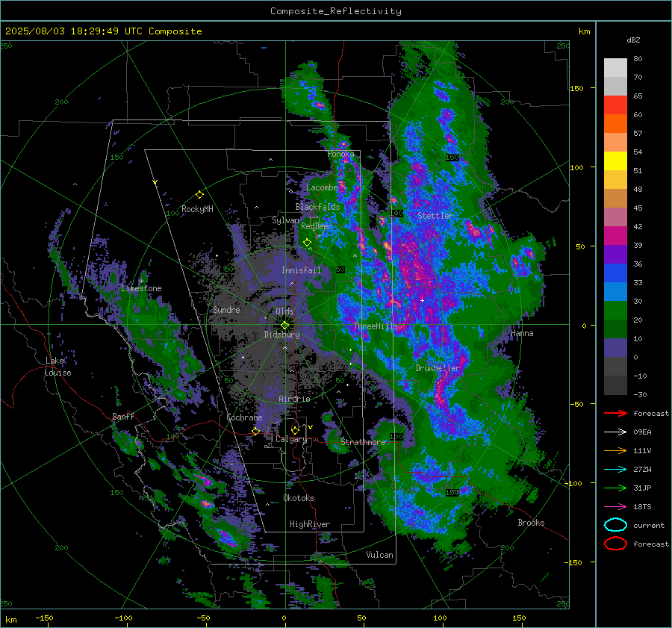This screenshot has height=628, width=672.
Task: Click the Okotoks city label
Action: [299, 498]
